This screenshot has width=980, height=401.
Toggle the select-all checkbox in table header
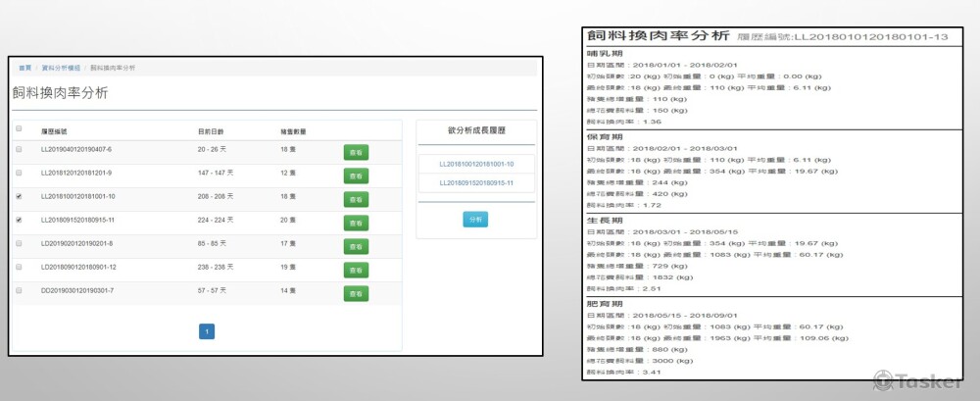[x=19, y=129]
